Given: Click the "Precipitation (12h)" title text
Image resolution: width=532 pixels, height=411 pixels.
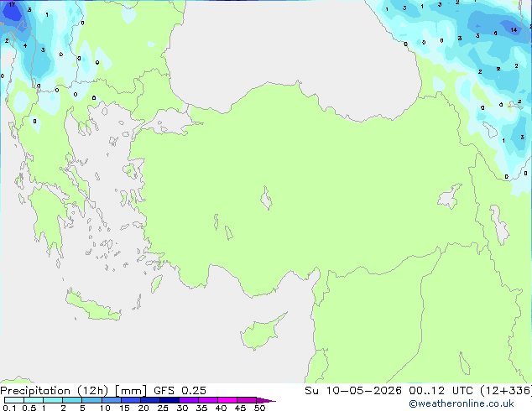Looking at the screenshot, I should pos(55,391).
